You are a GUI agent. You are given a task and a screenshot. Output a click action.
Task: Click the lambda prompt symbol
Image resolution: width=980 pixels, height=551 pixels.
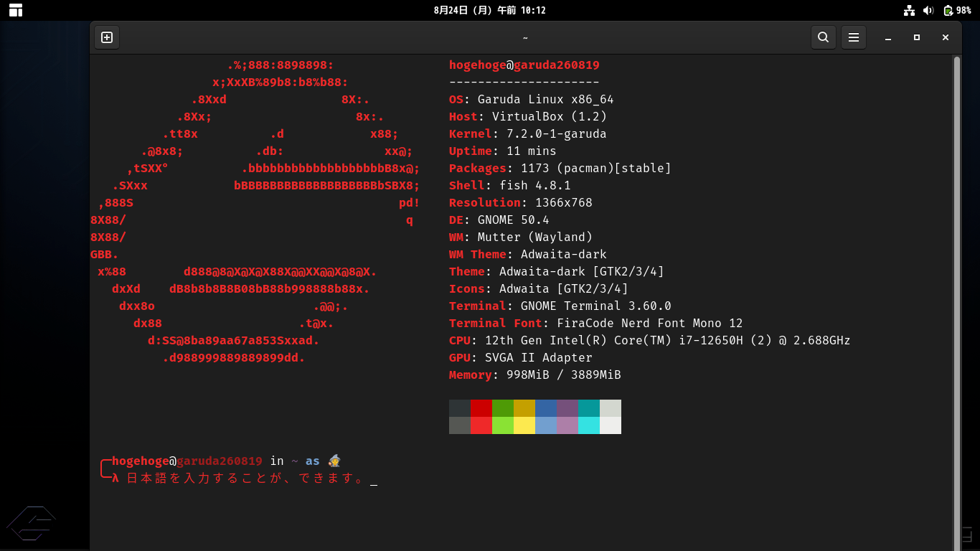(x=116, y=478)
